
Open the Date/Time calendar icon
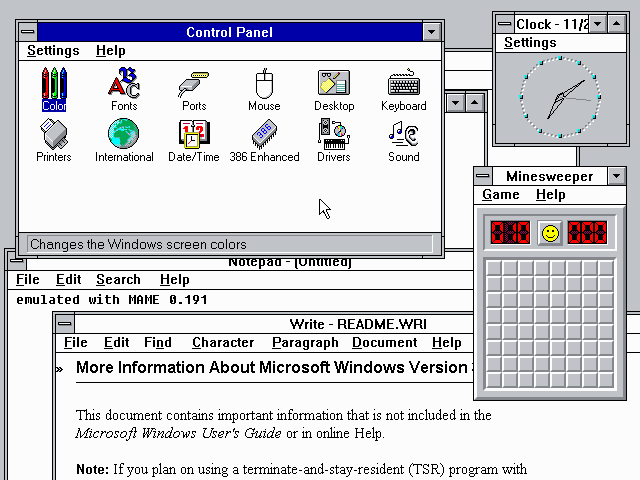coord(194,140)
